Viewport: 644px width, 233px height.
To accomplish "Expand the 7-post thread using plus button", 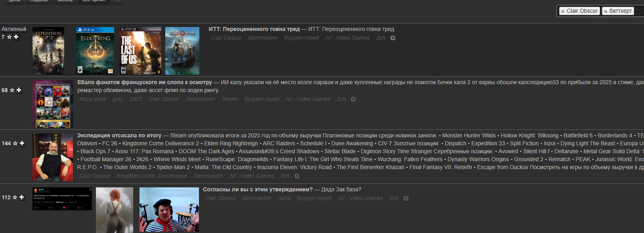I will tap(16, 37).
